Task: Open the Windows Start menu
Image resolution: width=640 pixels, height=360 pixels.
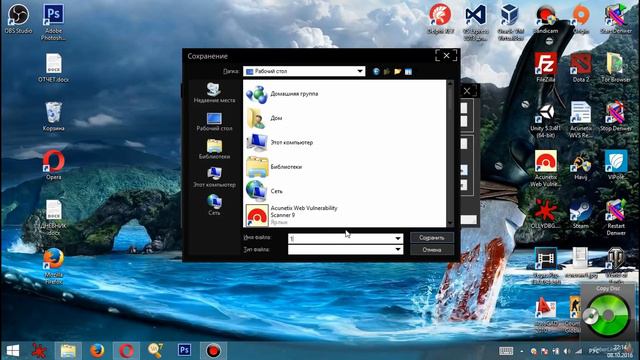Action: 13,351
